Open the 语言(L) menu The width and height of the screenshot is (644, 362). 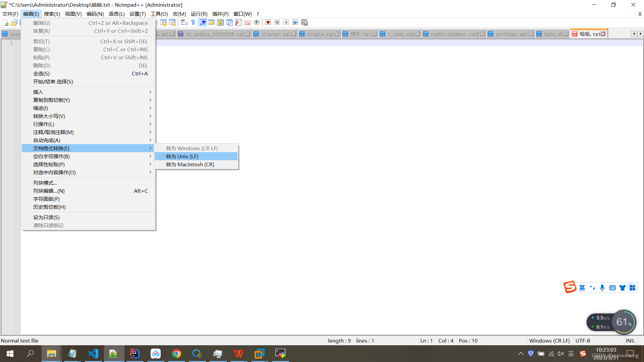point(117,14)
